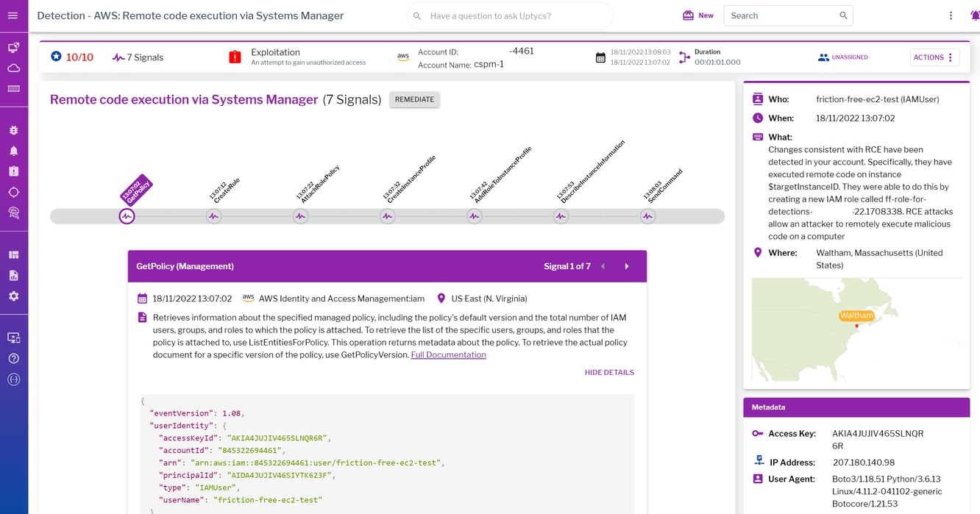
Task: Click the help question mark icon
Action: click(13, 359)
